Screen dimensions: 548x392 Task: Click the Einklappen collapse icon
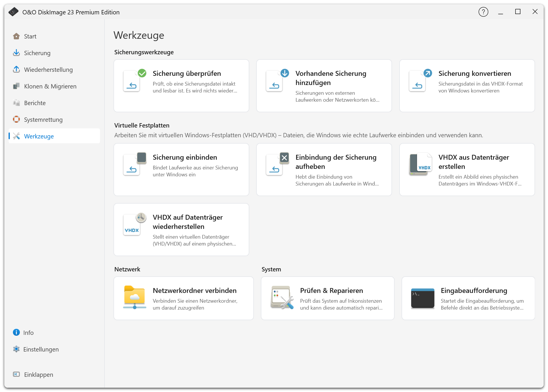coord(16,374)
